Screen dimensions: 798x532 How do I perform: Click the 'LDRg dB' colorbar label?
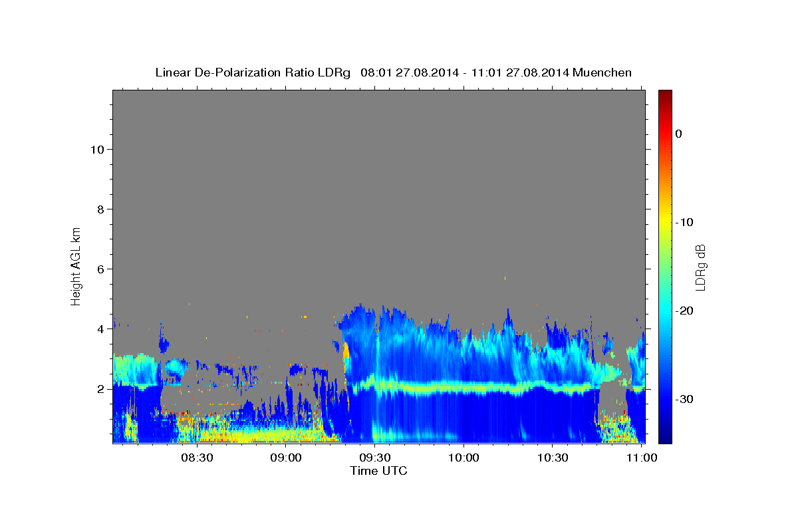700,267
